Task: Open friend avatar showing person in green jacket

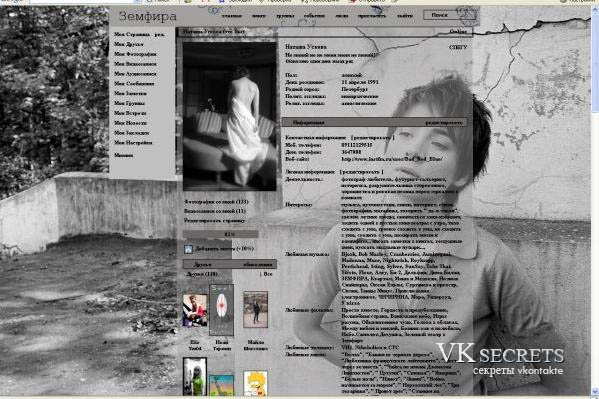Action: (x=195, y=376)
